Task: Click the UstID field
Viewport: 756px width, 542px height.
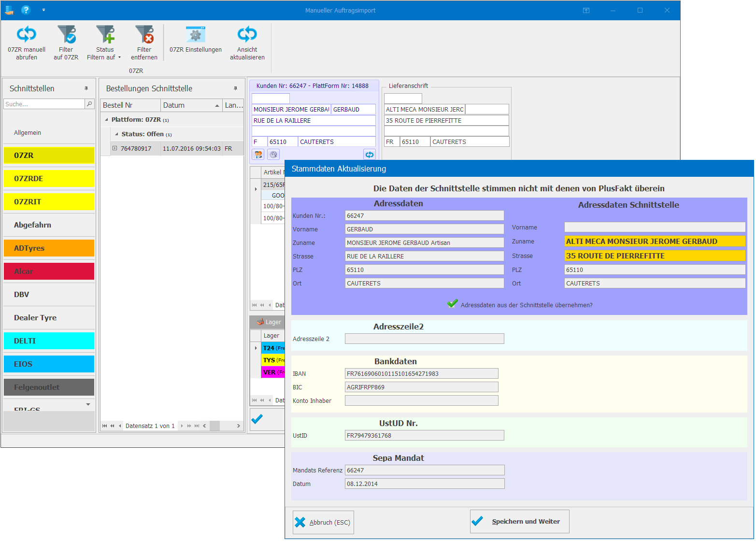Action: [x=424, y=435]
